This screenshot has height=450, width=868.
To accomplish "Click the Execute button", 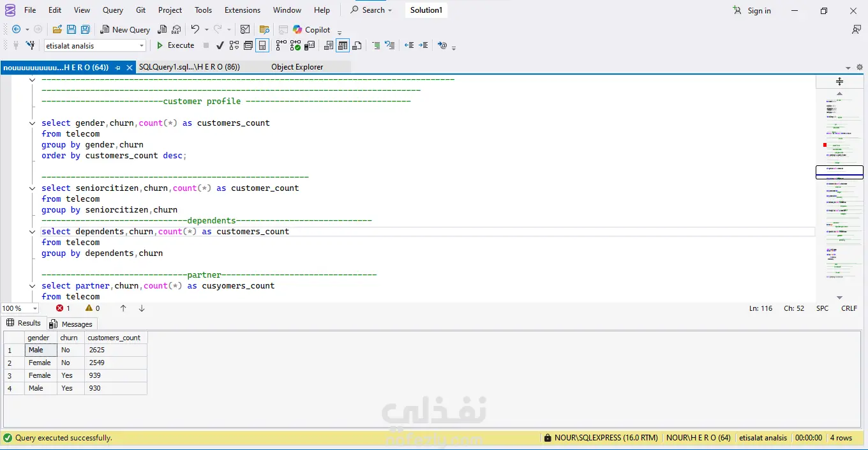I will coord(175,45).
